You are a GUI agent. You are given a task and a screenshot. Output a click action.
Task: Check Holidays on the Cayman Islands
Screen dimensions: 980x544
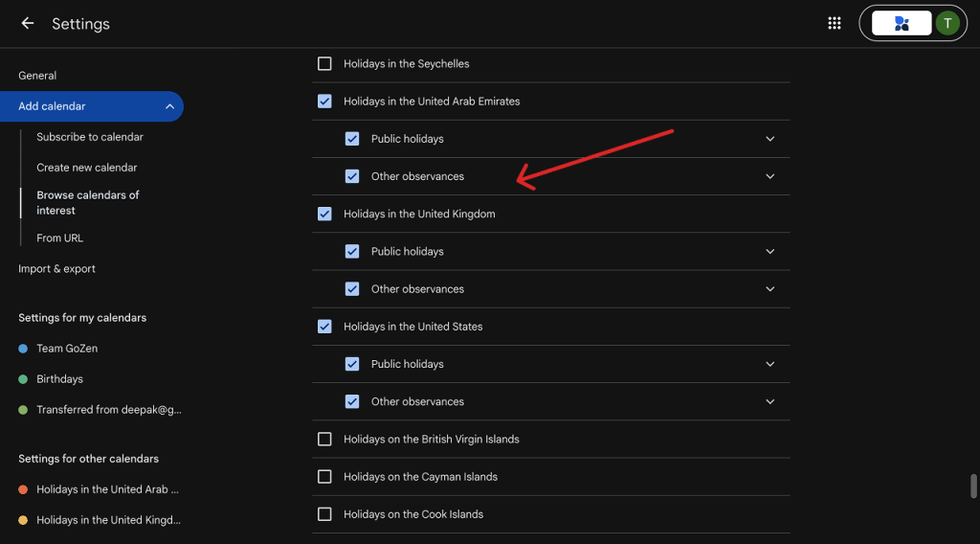324,476
